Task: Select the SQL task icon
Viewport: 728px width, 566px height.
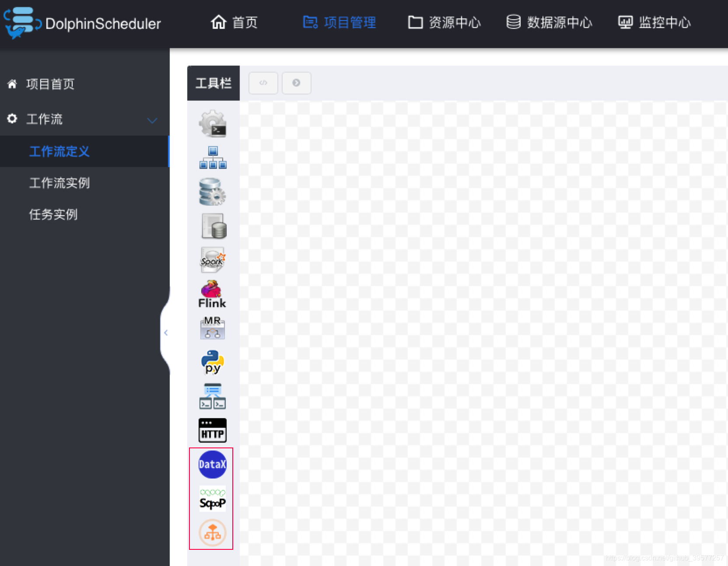Action: point(212,226)
